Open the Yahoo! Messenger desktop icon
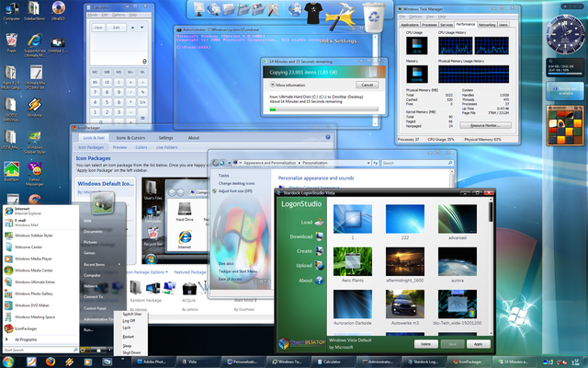The width and height of the screenshot is (588, 368). click(35, 174)
